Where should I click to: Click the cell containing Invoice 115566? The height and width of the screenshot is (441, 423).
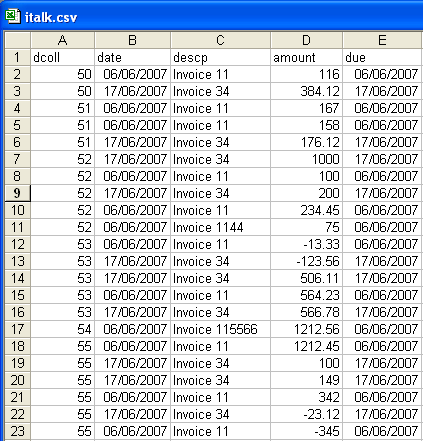[x=220, y=329]
